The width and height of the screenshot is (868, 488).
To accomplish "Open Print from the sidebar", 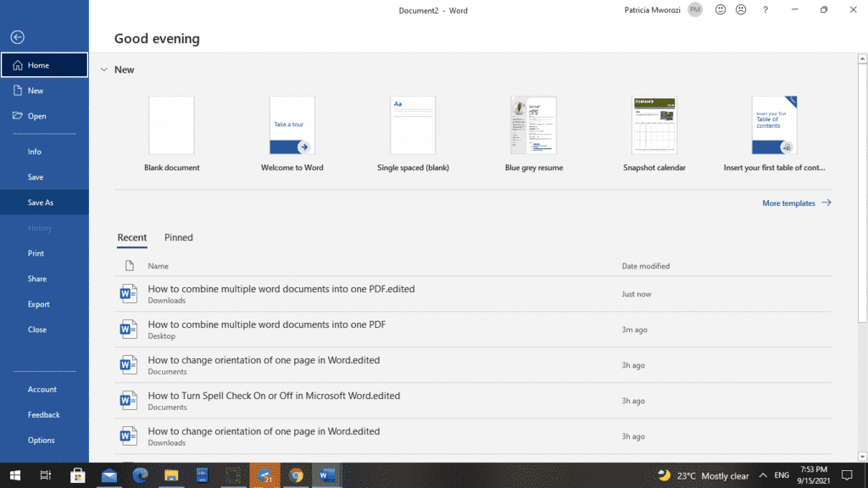I will click(36, 252).
